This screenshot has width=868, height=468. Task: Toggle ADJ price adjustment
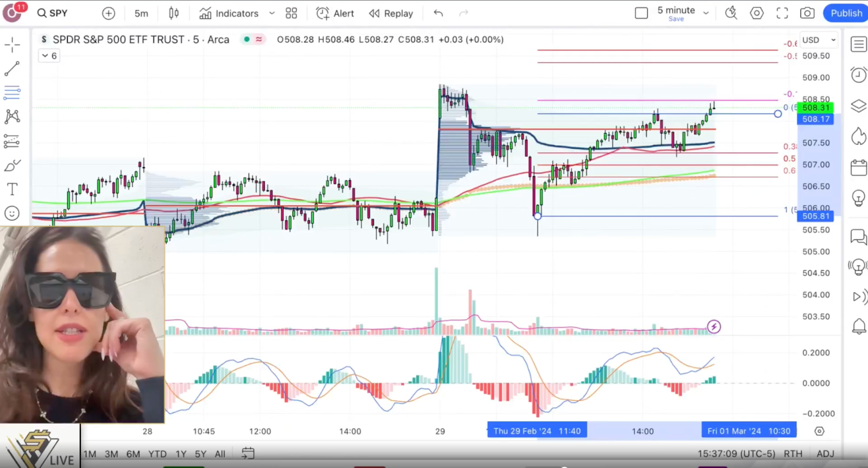(x=825, y=454)
